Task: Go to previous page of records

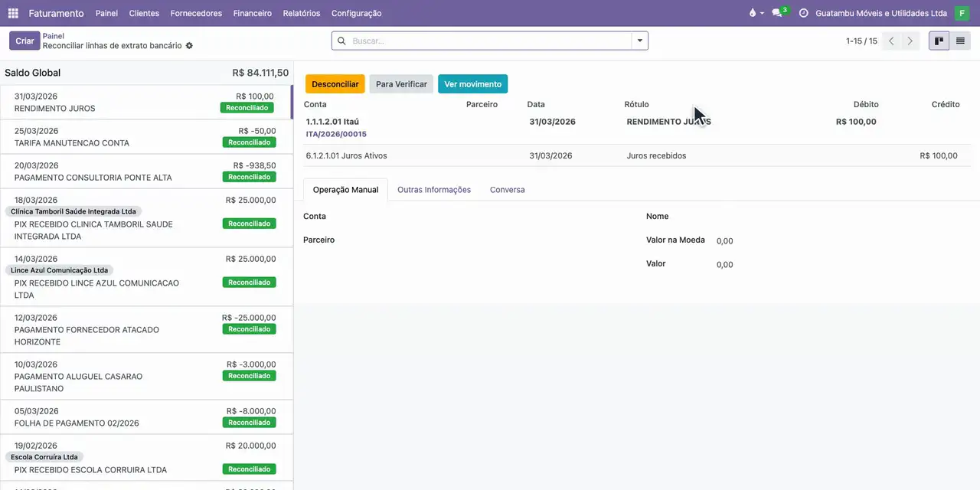Action: [x=891, y=41]
